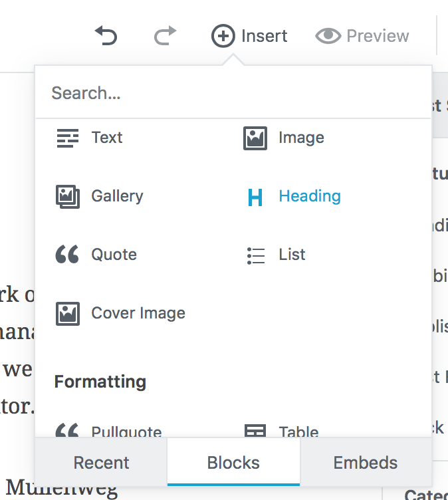Open the post Preview
This screenshot has height=500, width=448.
tap(362, 35)
